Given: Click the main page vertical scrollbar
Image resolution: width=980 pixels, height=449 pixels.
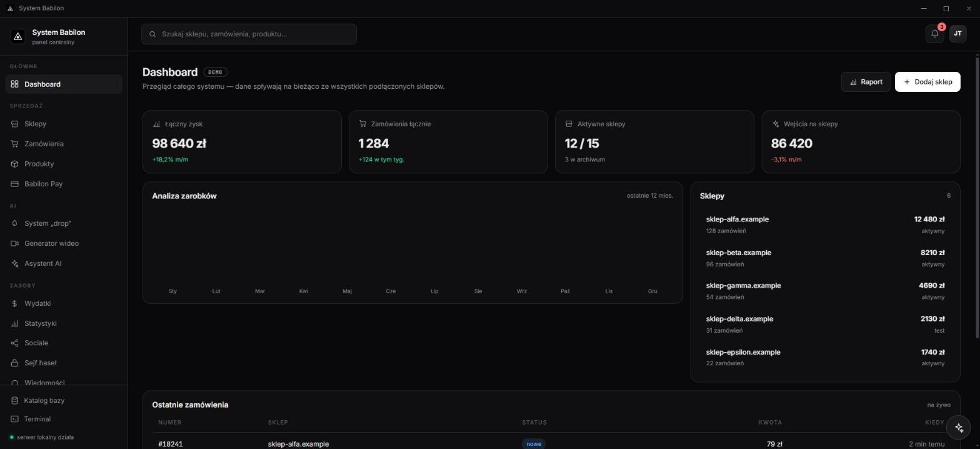Looking at the screenshot, I should [x=977, y=197].
